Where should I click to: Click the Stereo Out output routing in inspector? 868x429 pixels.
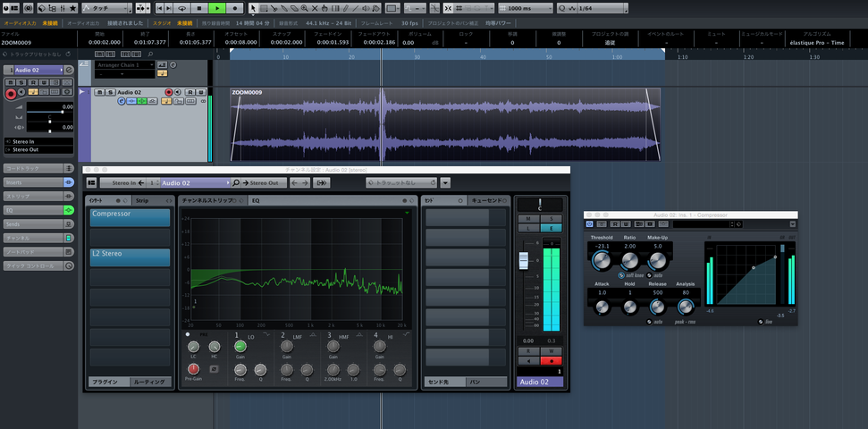(x=38, y=149)
